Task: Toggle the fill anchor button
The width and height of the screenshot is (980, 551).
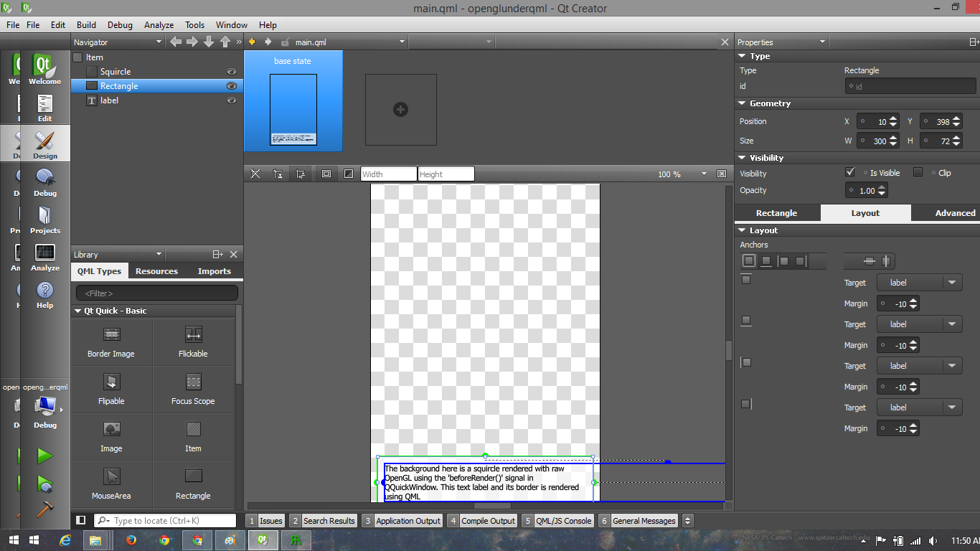Action: pyautogui.click(x=749, y=261)
